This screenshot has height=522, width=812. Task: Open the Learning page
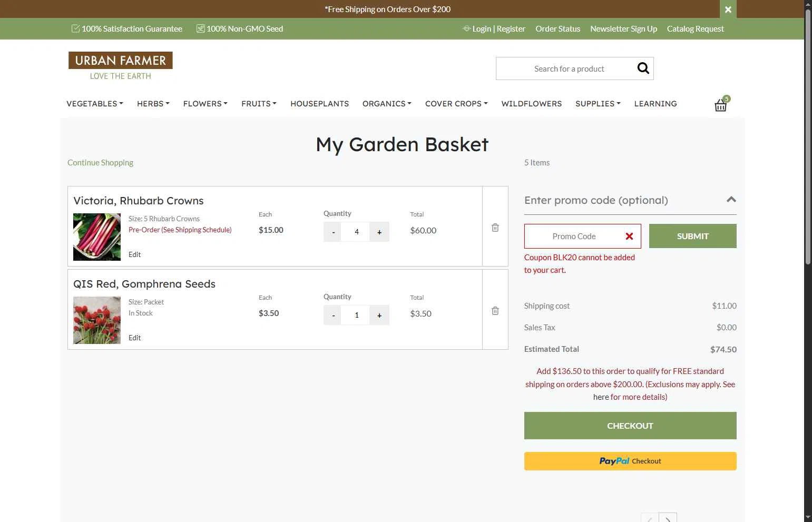pyautogui.click(x=656, y=104)
